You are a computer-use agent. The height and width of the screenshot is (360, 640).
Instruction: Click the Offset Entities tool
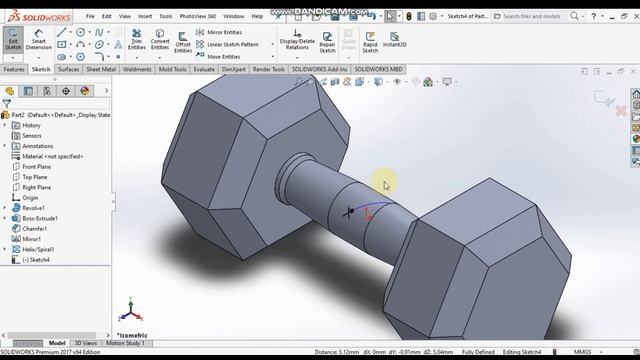[182, 42]
